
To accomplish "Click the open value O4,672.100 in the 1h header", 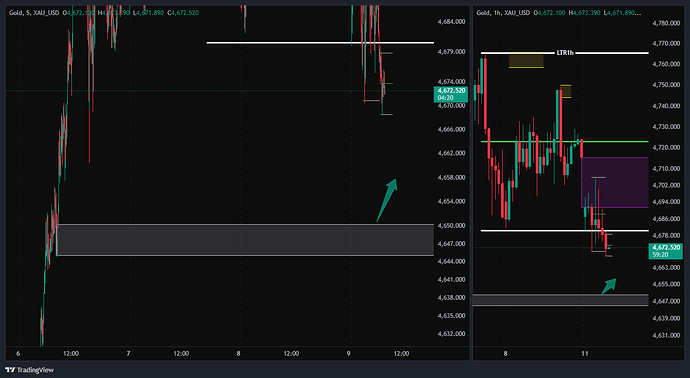I will [x=549, y=13].
